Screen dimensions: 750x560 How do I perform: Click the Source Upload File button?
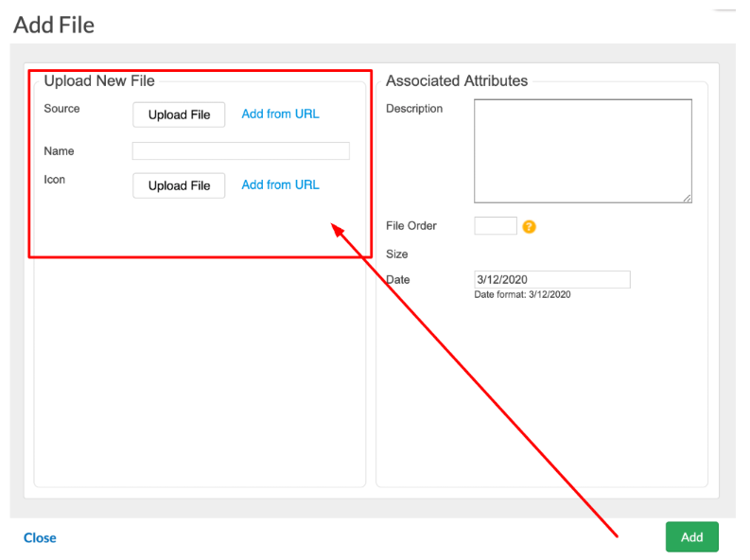coord(179,114)
